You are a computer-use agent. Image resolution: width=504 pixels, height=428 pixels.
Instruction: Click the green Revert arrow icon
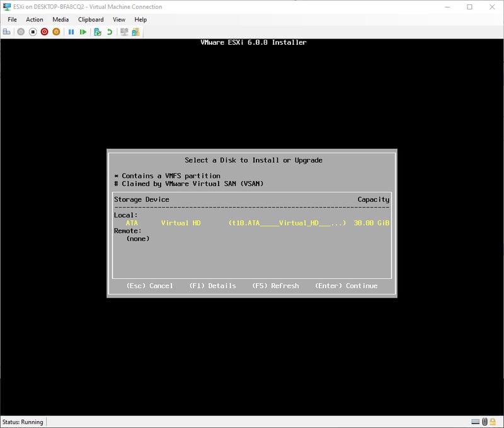(110, 32)
